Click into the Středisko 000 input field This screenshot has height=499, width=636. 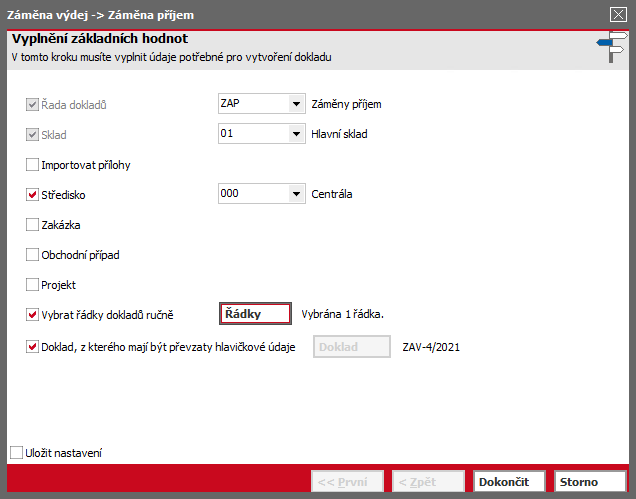click(x=254, y=194)
